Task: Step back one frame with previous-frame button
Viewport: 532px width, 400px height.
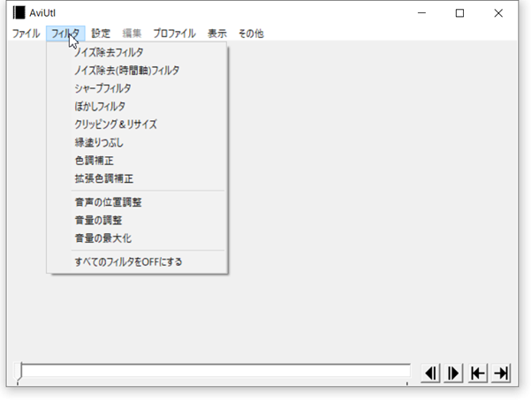Action: click(431, 374)
